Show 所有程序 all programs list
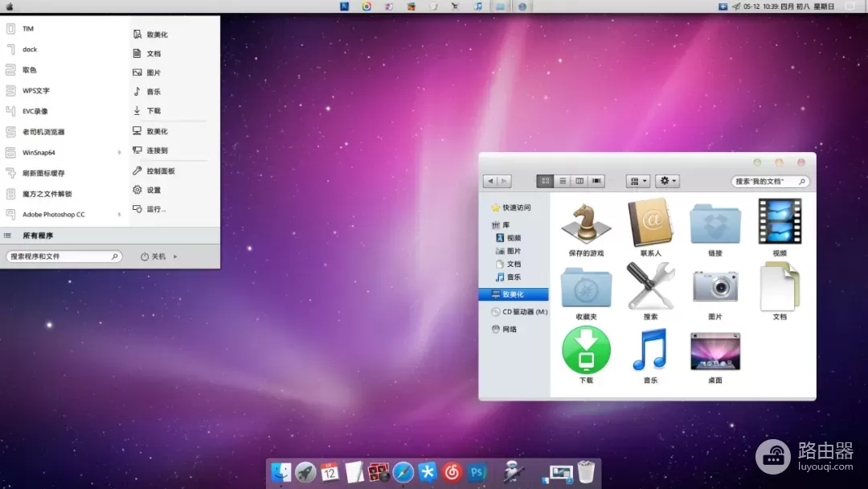Screen dimensions: 868x489 click(38, 236)
